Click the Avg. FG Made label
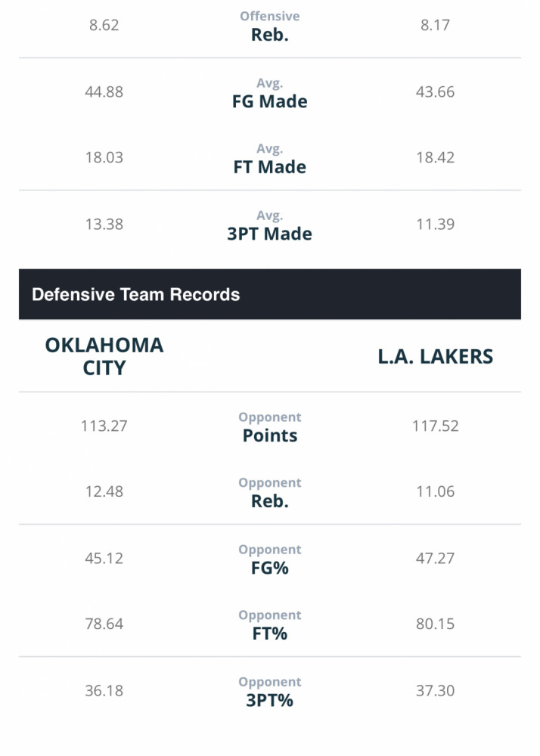540x756 pixels. 269,93
